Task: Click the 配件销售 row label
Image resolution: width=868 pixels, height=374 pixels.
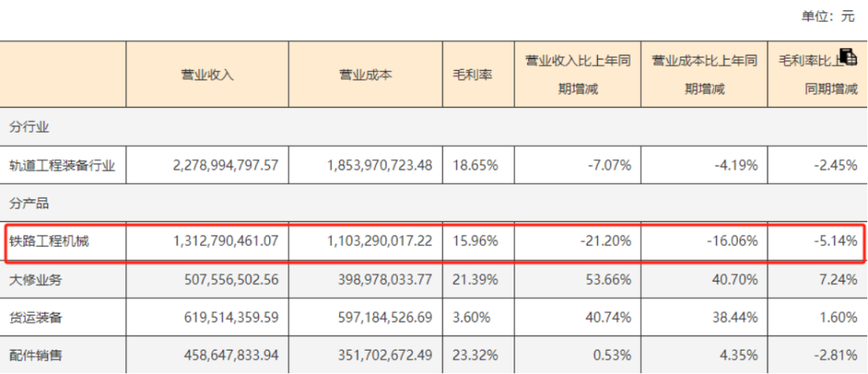Action: point(37,355)
